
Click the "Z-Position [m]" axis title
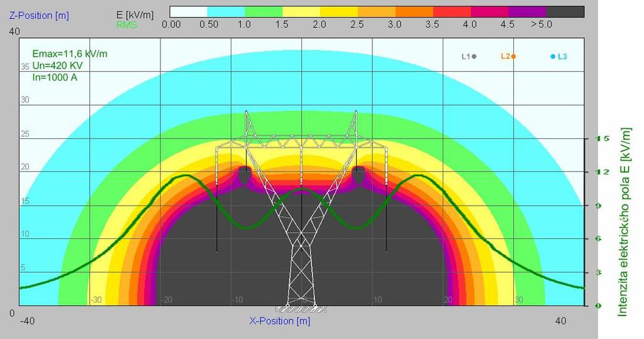[39, 16]
